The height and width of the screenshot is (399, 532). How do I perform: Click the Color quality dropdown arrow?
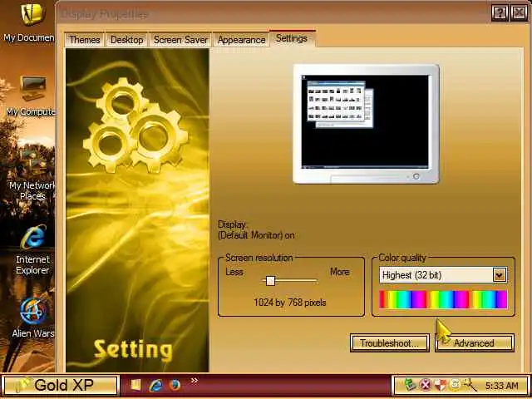tap(500, 275)
